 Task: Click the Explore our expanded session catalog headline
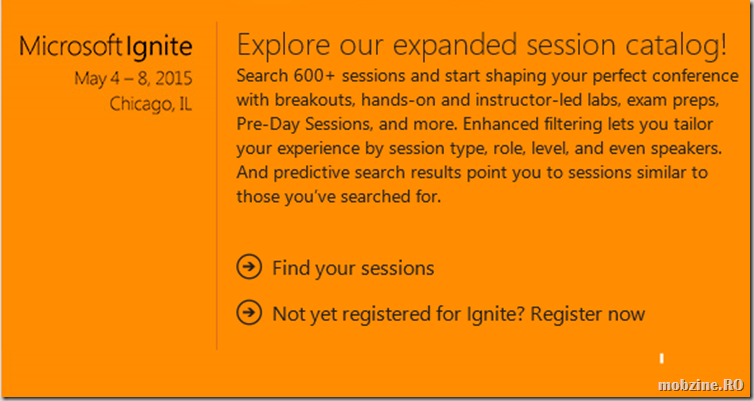[x=482, y=45]
